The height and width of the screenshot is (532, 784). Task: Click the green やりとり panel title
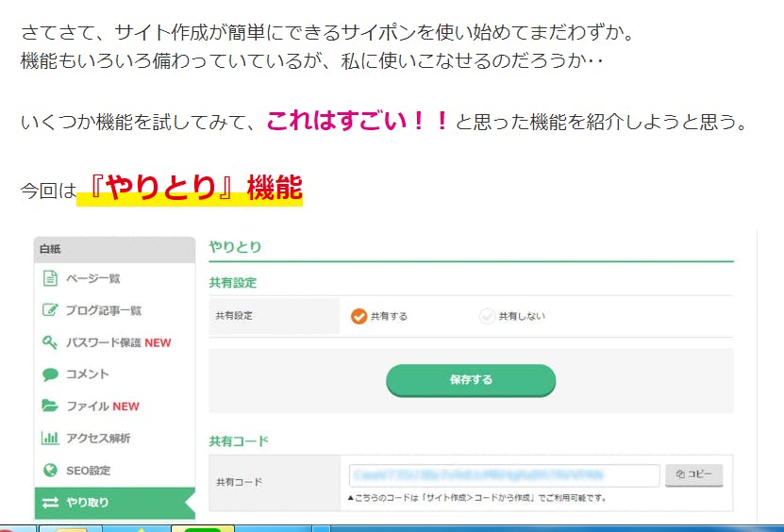pos(235,247)
